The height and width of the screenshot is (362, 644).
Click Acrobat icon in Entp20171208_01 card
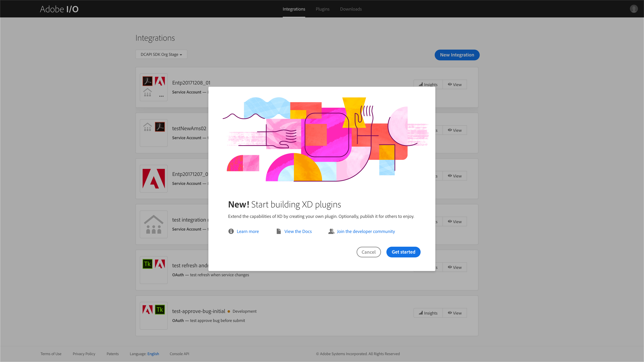[x=148, y=81]
